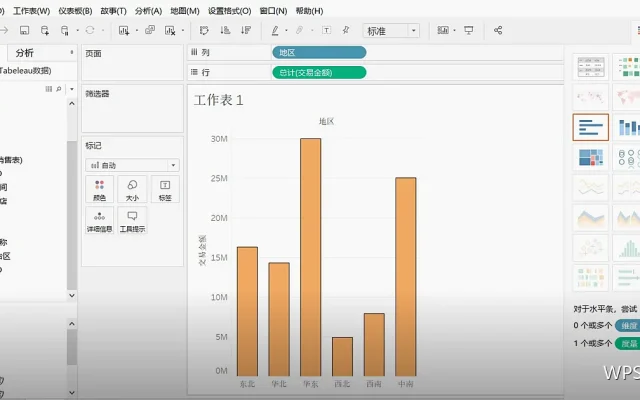The image size is (640, 400).
Task: Show or hide cards toolbar icon
Action: point(443,30)
